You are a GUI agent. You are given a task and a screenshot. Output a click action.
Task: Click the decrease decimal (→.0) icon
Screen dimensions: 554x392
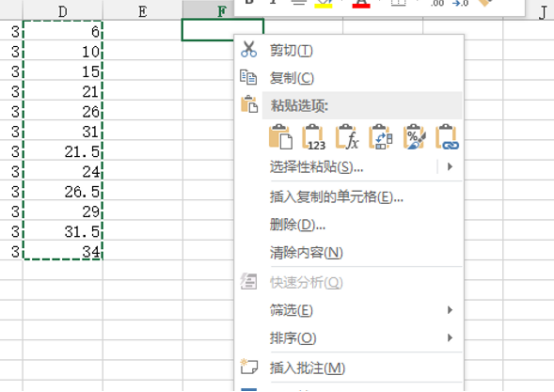pos(461,4)
